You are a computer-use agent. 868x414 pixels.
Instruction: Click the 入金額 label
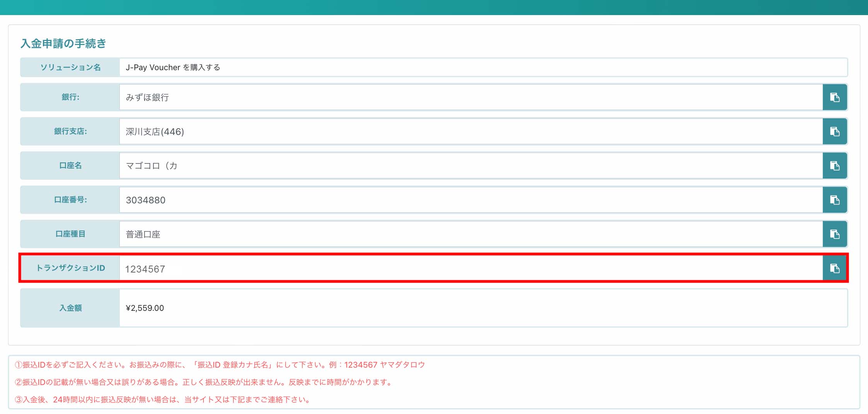pyautogui.click(x=70, y=308)
